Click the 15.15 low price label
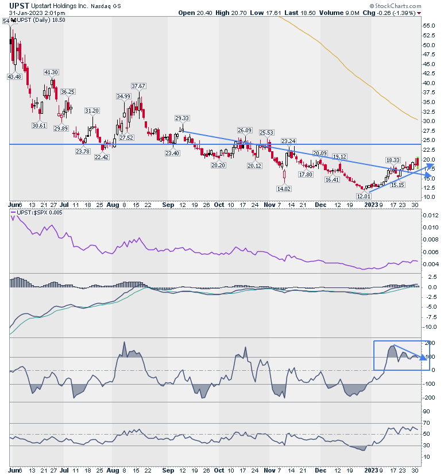 (397, 185)
